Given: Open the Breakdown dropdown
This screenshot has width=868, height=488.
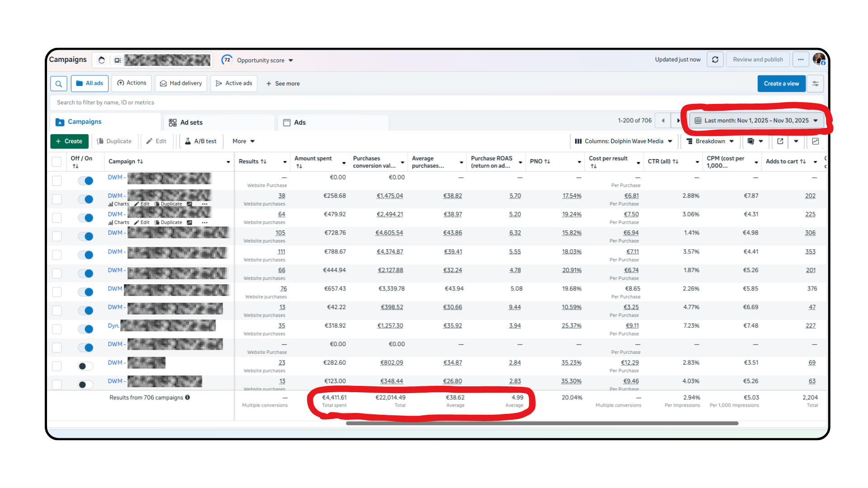Looking at the screenshot, I should (x=710, y=141).
